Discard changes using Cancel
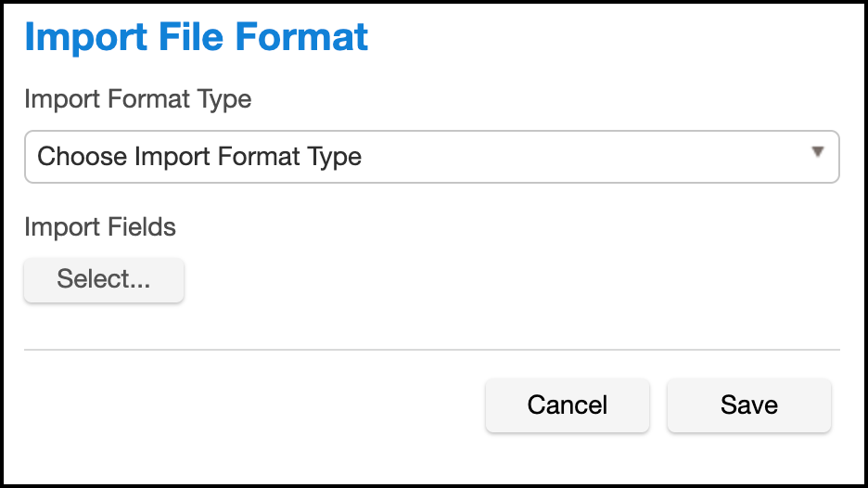868x488 pixels. pos(568,405)
